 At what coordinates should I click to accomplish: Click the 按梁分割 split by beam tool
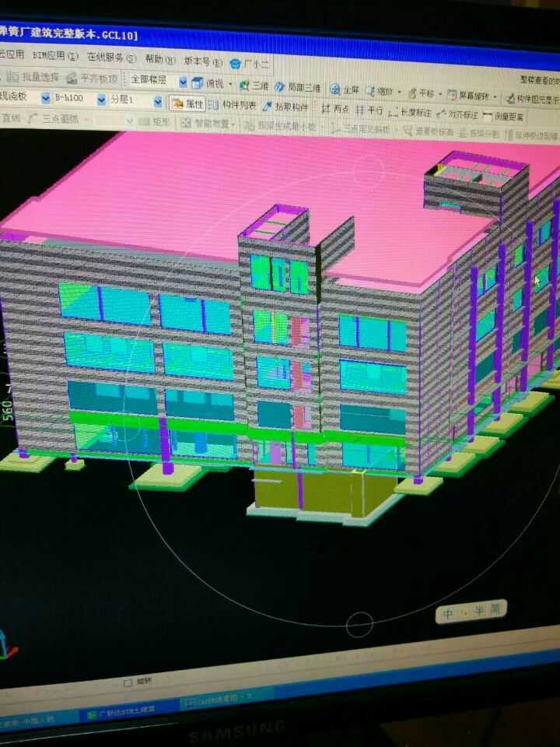click(478, 133)
